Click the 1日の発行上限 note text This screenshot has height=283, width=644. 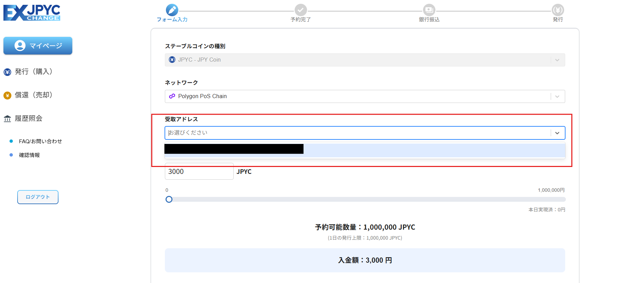[365, 238]
